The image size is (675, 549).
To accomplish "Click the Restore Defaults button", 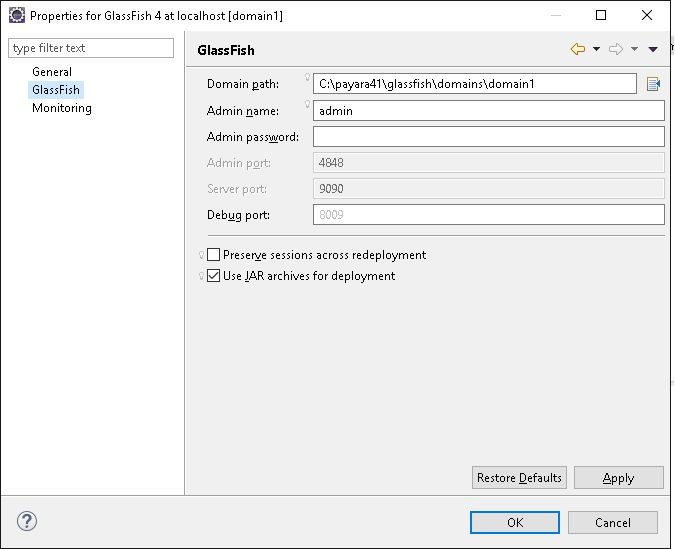I will tap(519, 478).
